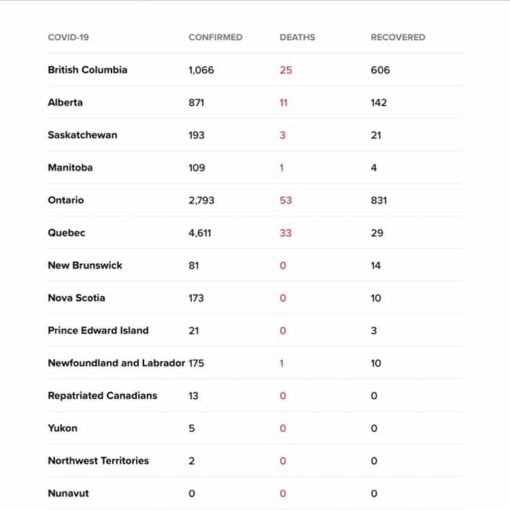The image size is (510, 510).
Task: Click the RECOVERED column header
Action: tap(398, 37)
